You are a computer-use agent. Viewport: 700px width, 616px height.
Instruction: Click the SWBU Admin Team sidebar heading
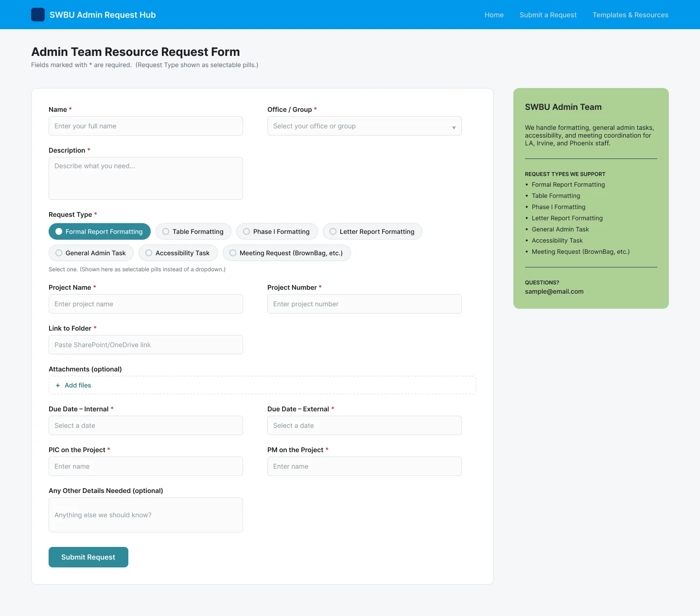coord(563,107)
